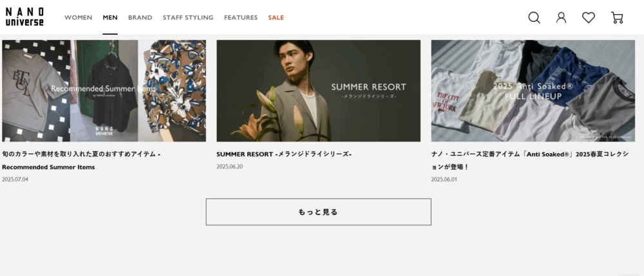Go to the SALE section

pos(276,17)
